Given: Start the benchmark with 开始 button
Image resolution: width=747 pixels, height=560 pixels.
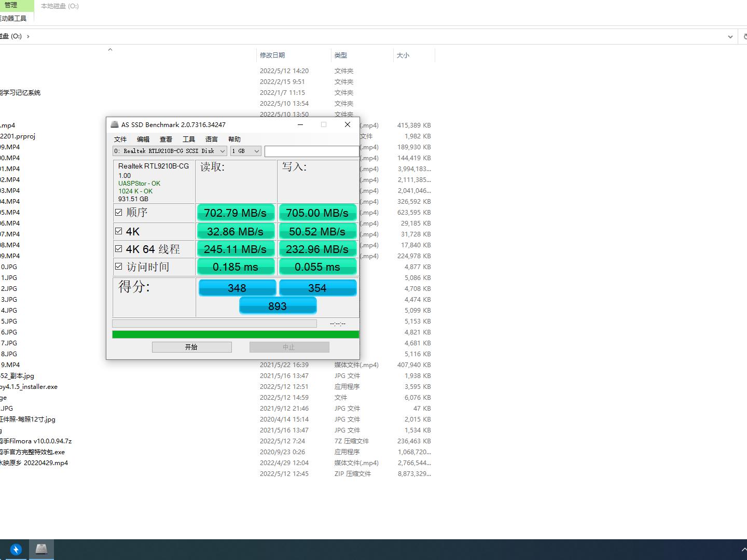Looking at the screenshot, I should [192, 347].
